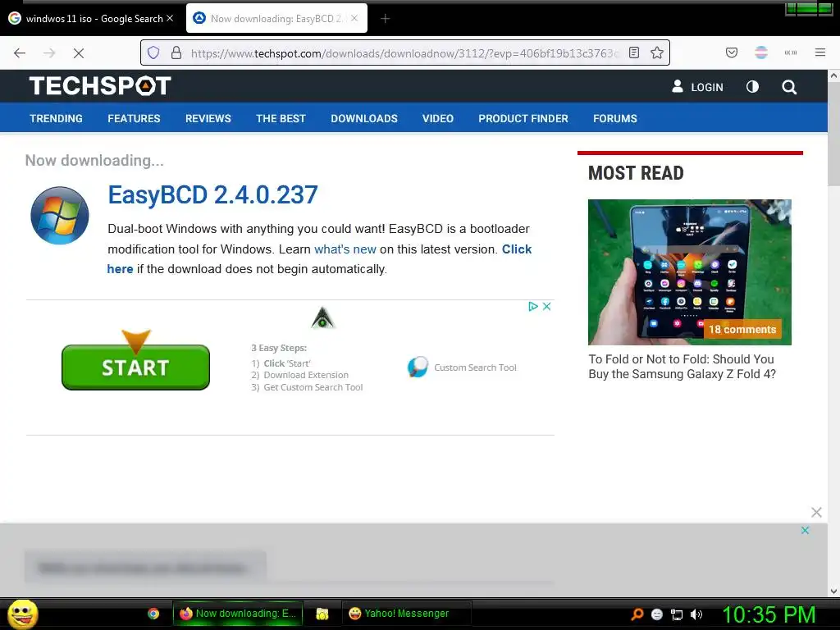
Task: Open the Samsung Galaxy Z Fold thumbnail
Action: click(x=689, y=272)
